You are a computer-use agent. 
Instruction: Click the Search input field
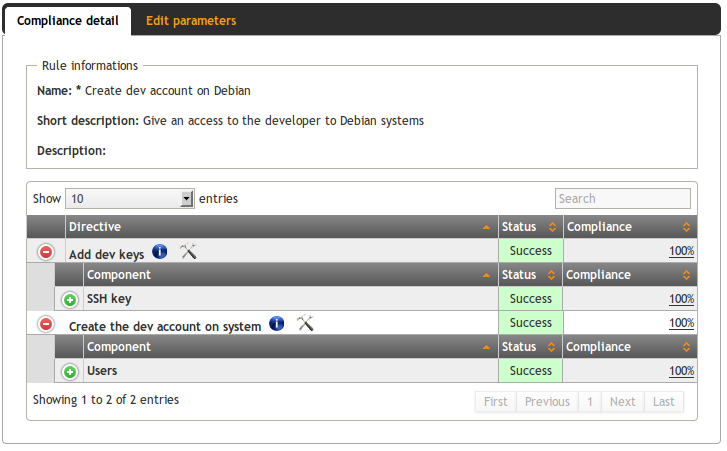622,199
